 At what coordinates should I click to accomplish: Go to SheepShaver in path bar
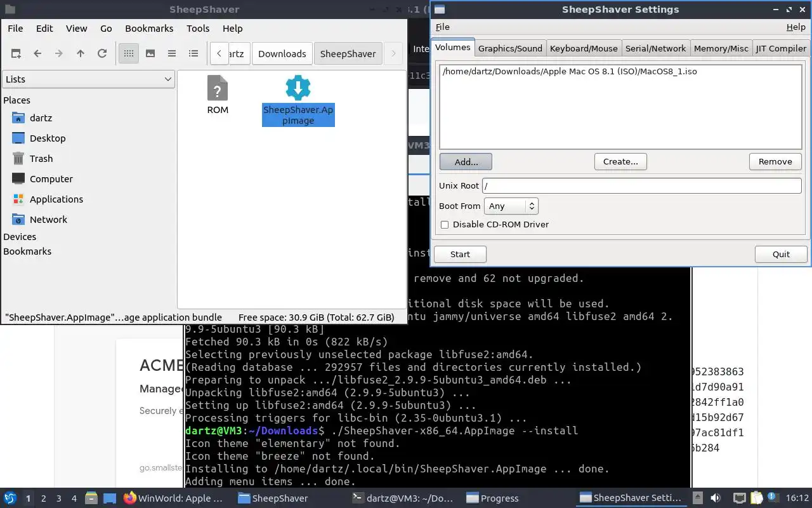tap(348, 54)
